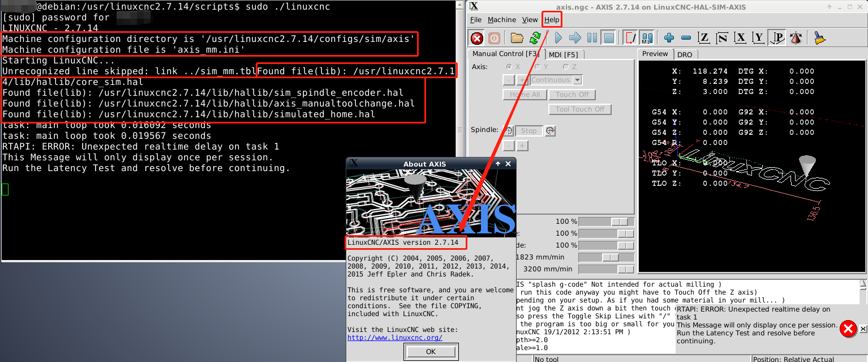Click 'Position: Relative Actual' status entry
Screen dimensions: 868x362
click(x=793, y=359)
